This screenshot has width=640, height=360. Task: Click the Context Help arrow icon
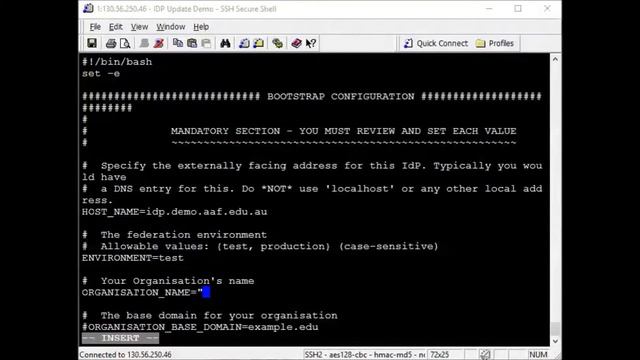(311, 43)
